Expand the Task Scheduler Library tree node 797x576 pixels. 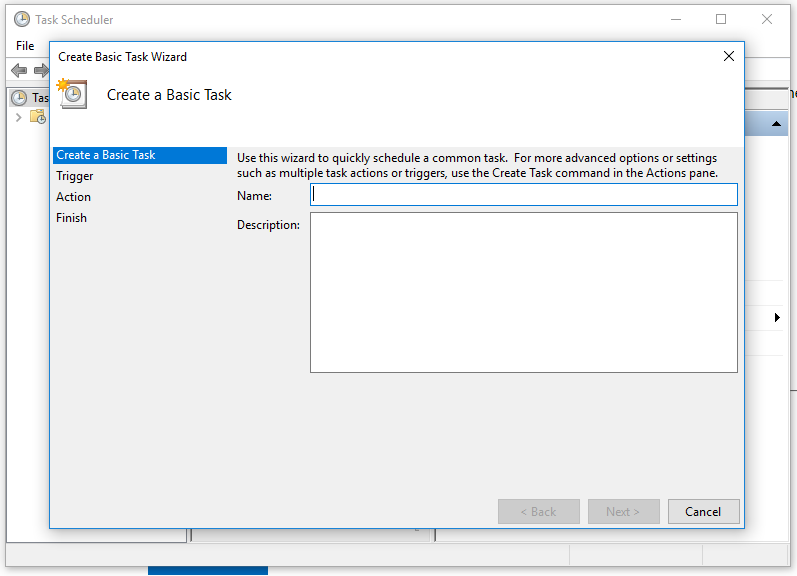coord(19,117)
